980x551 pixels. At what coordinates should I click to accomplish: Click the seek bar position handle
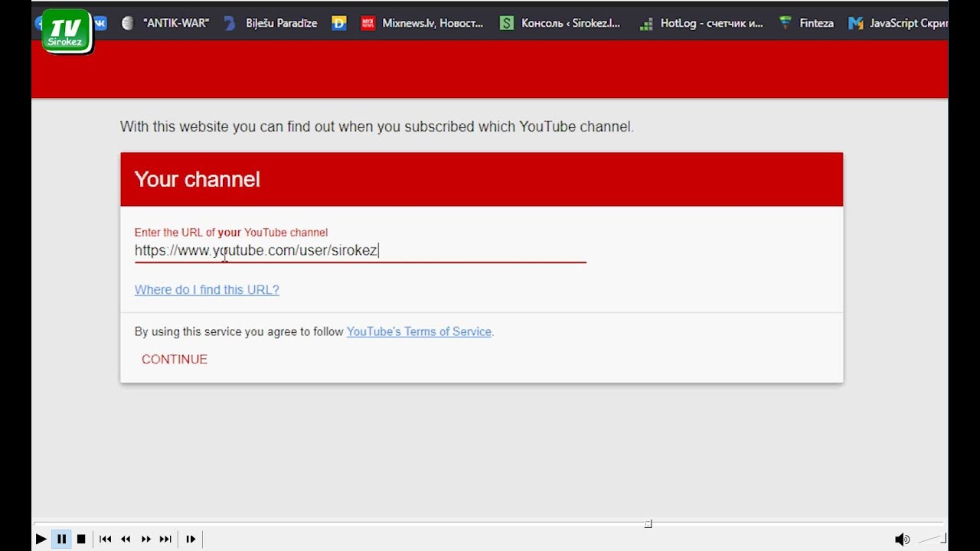pyautogui.click(x=648, y=524)
